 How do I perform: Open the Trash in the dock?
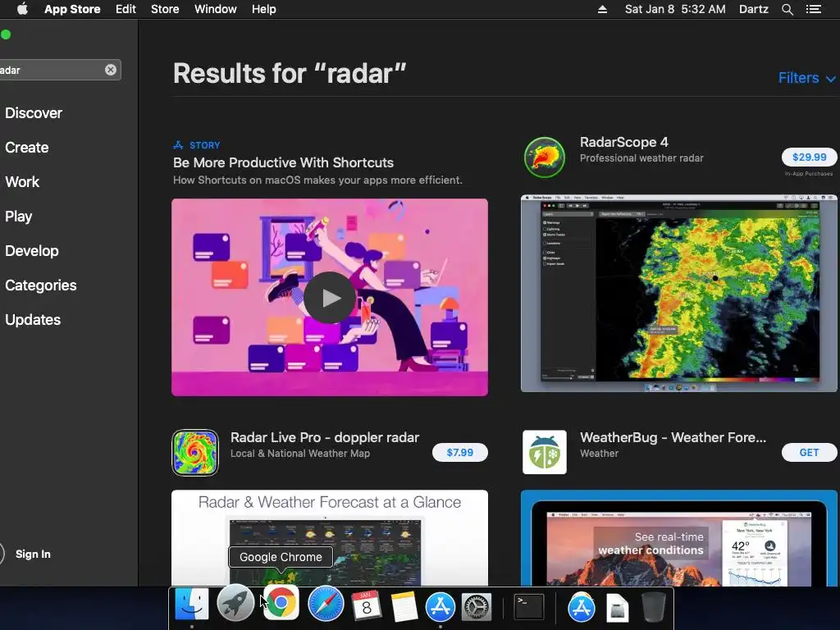pyautogui.click(x=654, y=607)
